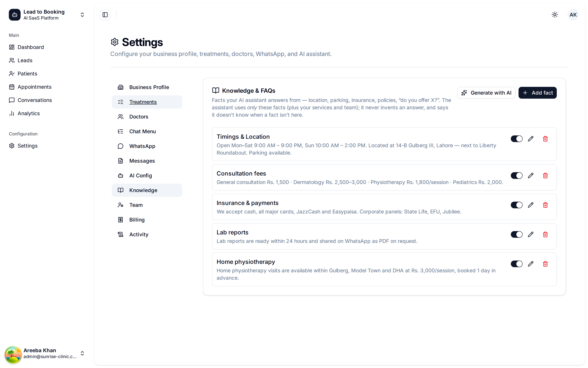Delete the Timings & Location fact
Viewport: 588px width, 368px height.
545,139
